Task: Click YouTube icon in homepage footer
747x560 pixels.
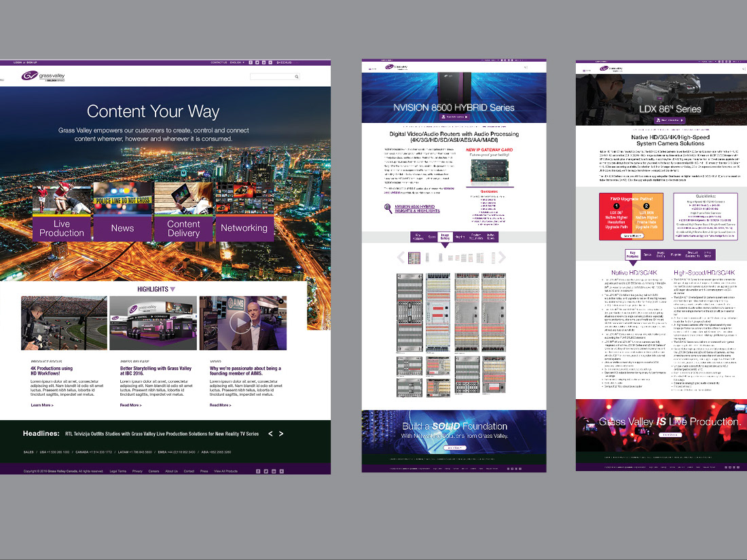Action: click(x=282, y=471)
